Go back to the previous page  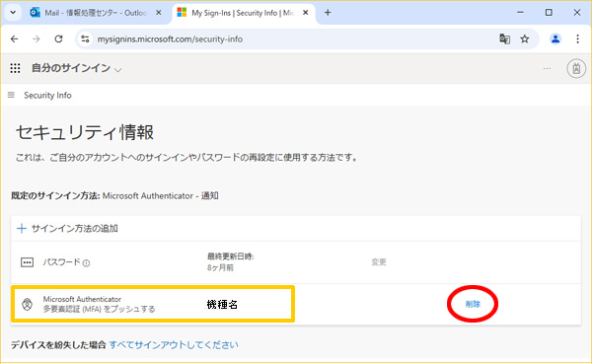tap(15, 38)
